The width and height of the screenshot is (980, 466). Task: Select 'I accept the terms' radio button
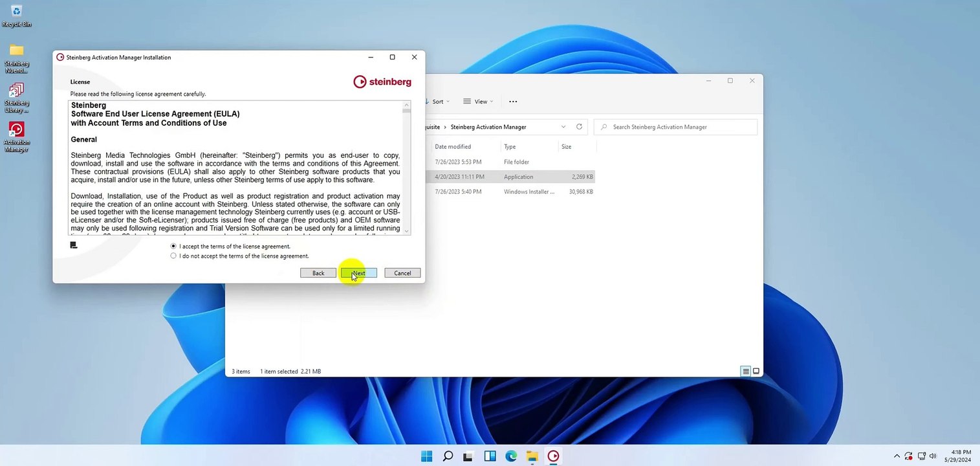(173, 247)
